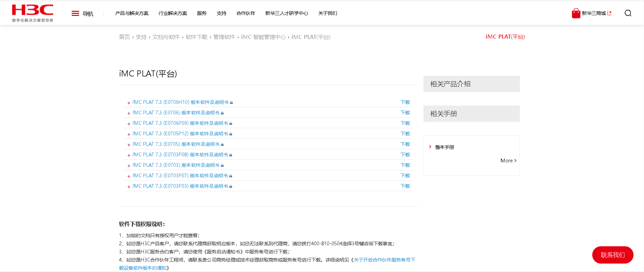The height and width of the screenshot is (272, 644).
Task: Click the lock icon next to E0706H10 entry
Action: tap(231, 103)
